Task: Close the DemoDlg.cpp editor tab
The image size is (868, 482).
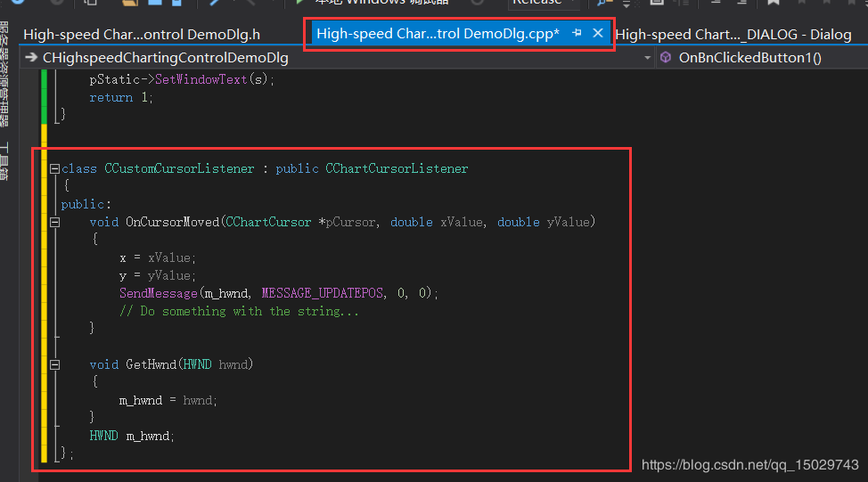Action: coord(598,34)
